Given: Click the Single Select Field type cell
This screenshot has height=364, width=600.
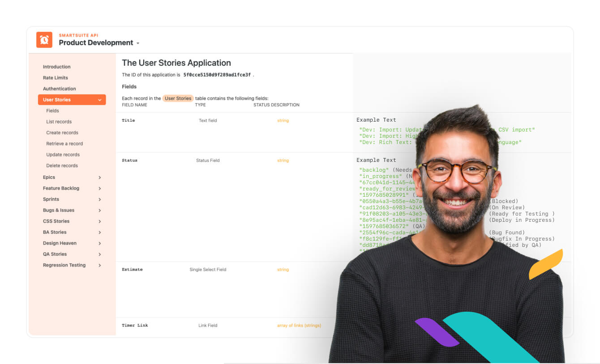Looking at the screenshot, I should tap(208, 270).
